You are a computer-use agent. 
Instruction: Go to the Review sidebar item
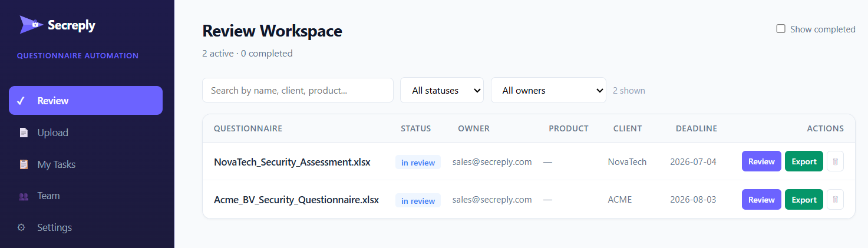tap(85, 101)
